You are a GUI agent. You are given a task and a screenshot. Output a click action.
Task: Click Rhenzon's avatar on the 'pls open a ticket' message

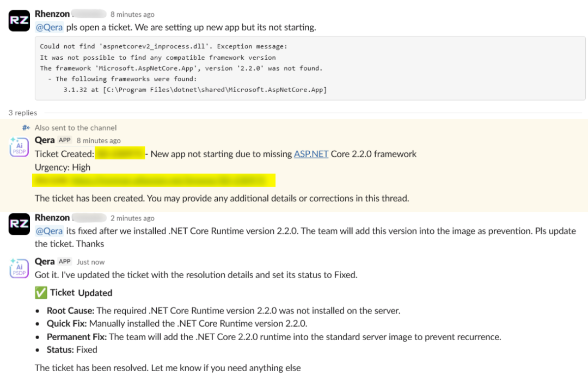coord(19,21)
